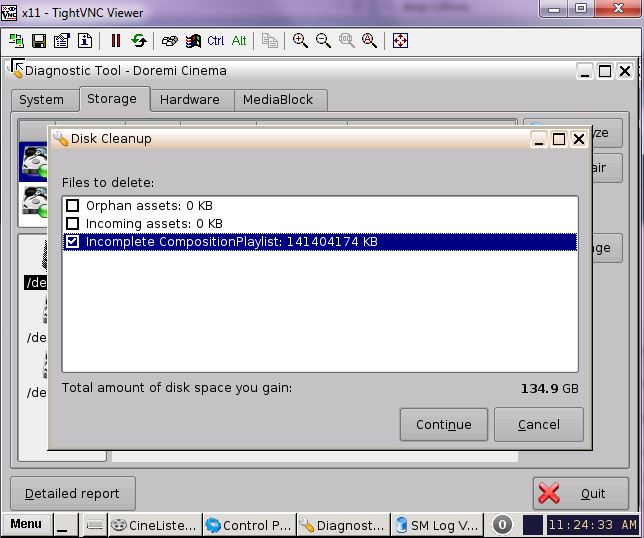This screenshot has height=538, width=644.
Task: Refresh the remote screen with the green arrows icon
Action: tap(139, 41)
